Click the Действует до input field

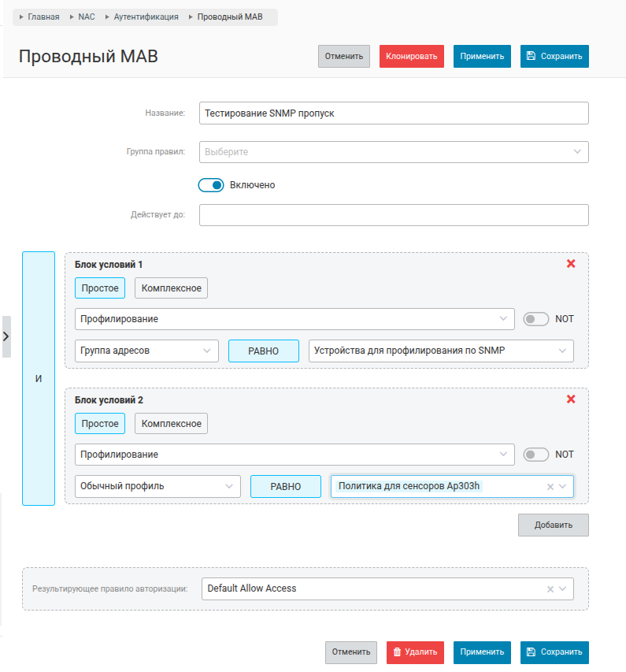pos(394,215)
